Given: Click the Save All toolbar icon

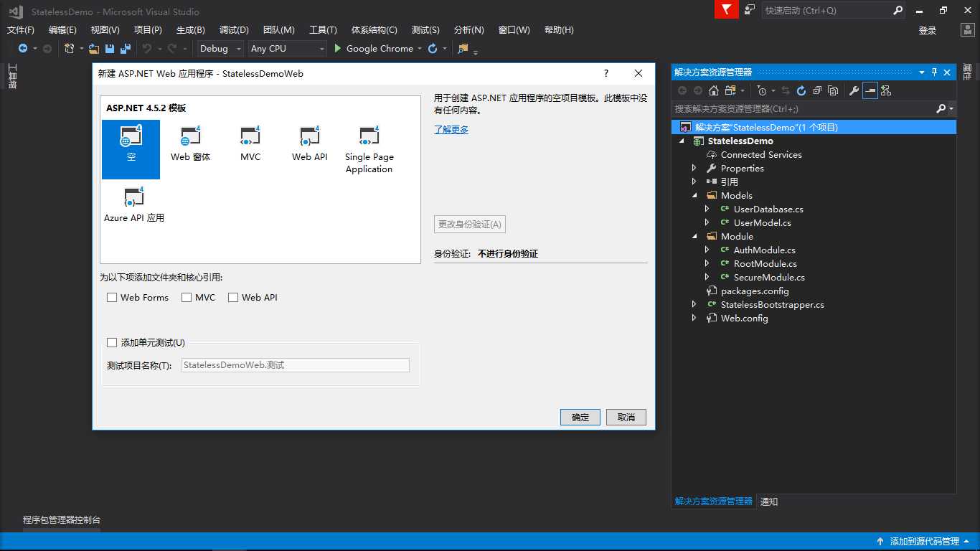Looking at the screenshot, I should click(x=126, y=49).
